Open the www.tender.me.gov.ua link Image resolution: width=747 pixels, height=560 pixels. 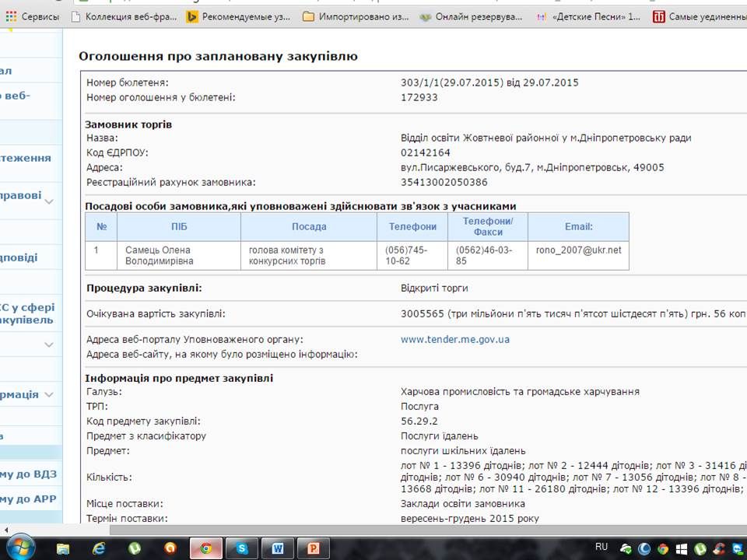tap(455, 339)
